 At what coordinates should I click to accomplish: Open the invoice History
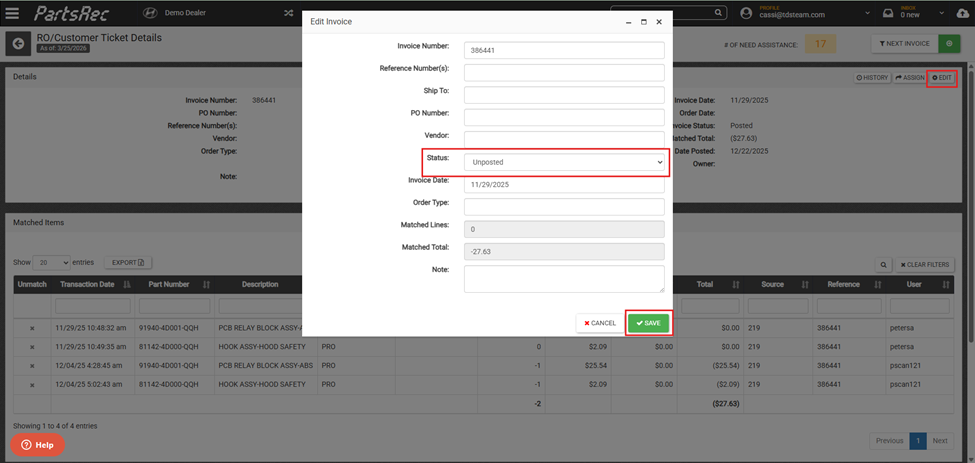[x=872, y=78]
